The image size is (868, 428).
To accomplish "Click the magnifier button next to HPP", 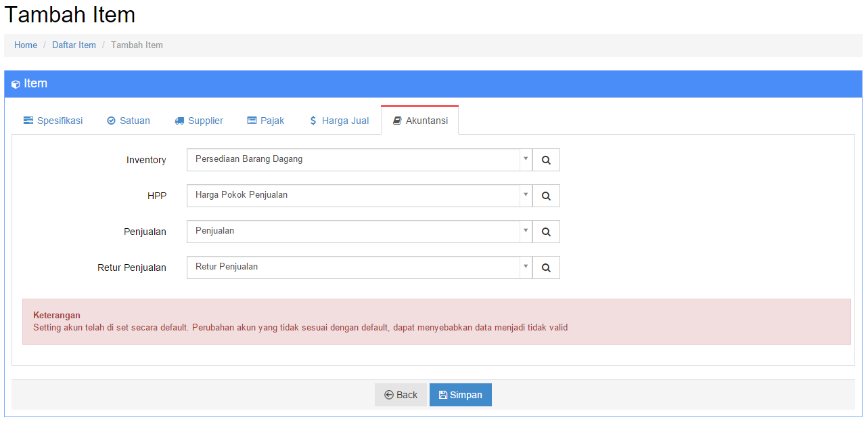I will coord(546,196).
